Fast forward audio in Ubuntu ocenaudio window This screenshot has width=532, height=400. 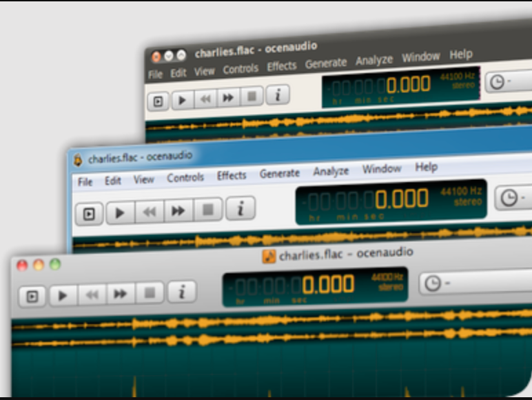point(228,97)
